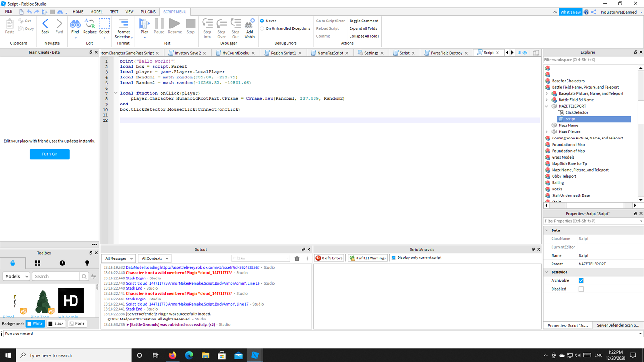Select White background swatch
Viewport: 644px width, 362px height.
pyautogui.click(x=35, y=324)
